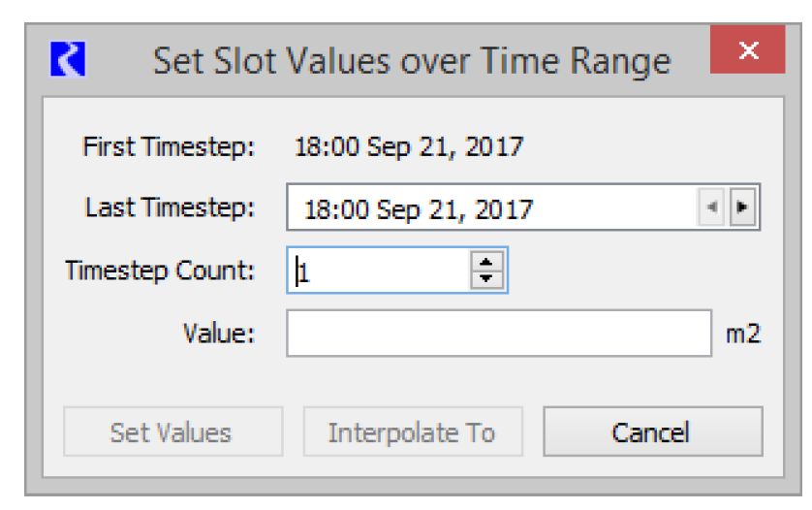The image size is (812, 510).
Task: Click the RiverWare app icon in title bar
Action: click(68, 58)
